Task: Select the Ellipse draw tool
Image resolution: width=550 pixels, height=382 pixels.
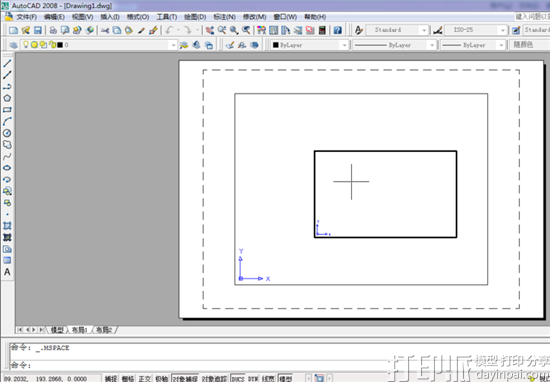Action: tap(7, 168)
